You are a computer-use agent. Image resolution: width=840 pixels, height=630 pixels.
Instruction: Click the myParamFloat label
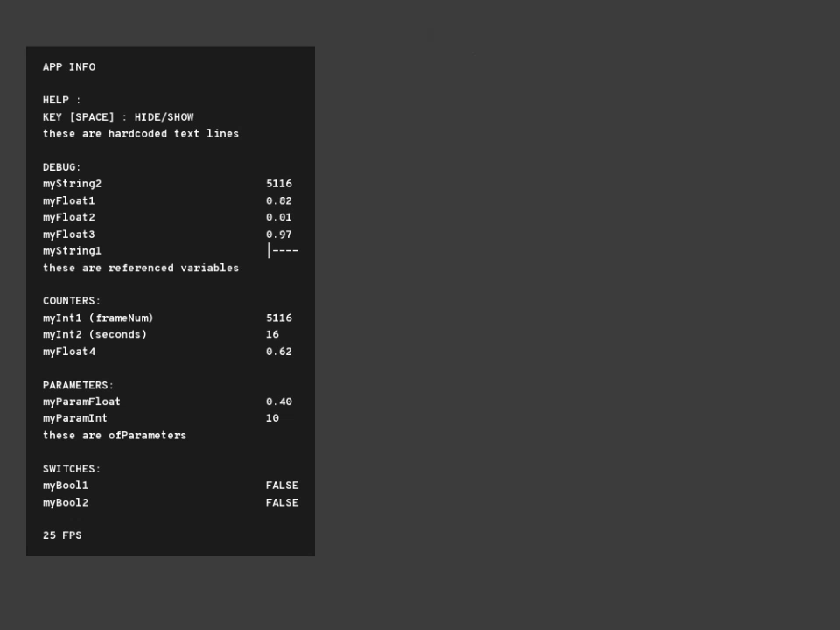pyautogui.click(x=82, y=402)
